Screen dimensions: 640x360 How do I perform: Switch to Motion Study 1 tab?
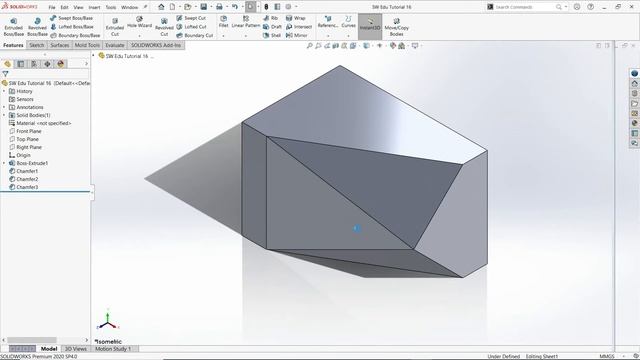[x=113, y=349]
